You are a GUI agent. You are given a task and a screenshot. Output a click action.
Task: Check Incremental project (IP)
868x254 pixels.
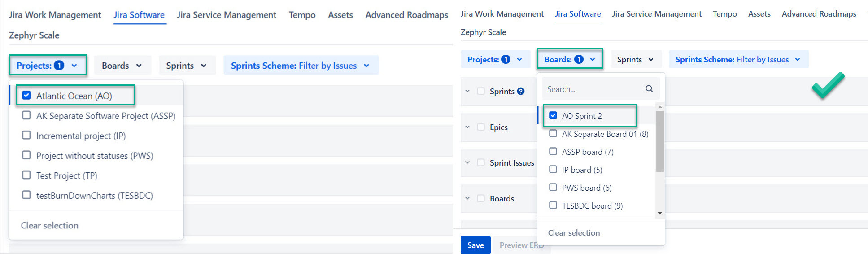tap(26, 135)
